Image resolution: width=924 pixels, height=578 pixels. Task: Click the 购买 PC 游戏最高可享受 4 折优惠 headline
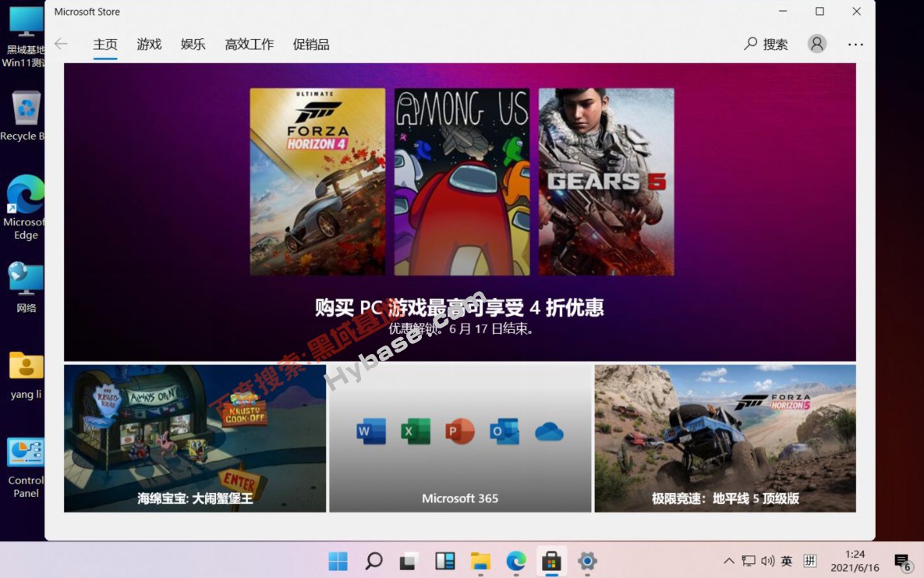click(x=459, y=307)
